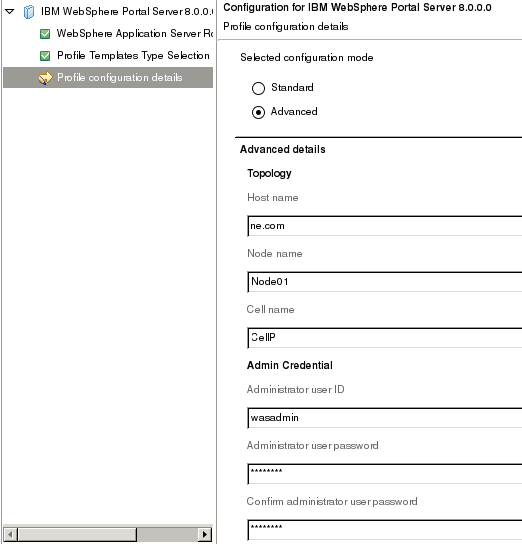The width and height of the screenshot is (522, 544).
Task: Click the Selected configuration mode label
Action: point(307,58)
